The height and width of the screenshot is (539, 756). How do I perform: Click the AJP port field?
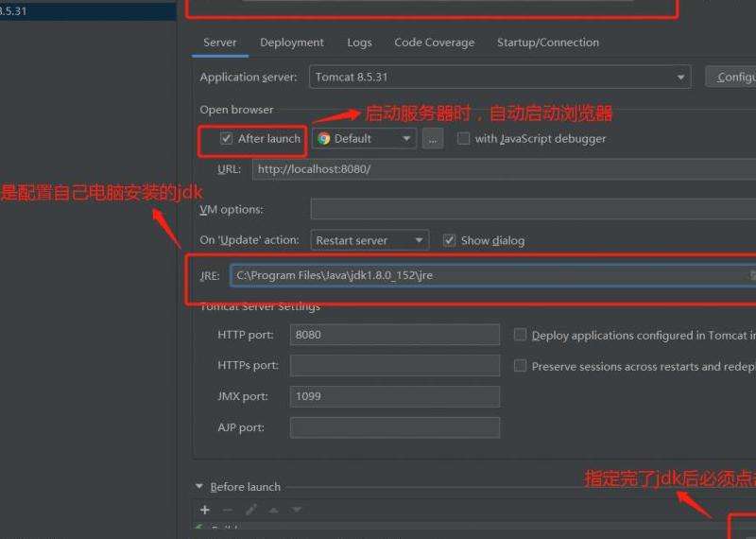coord(394,427)
